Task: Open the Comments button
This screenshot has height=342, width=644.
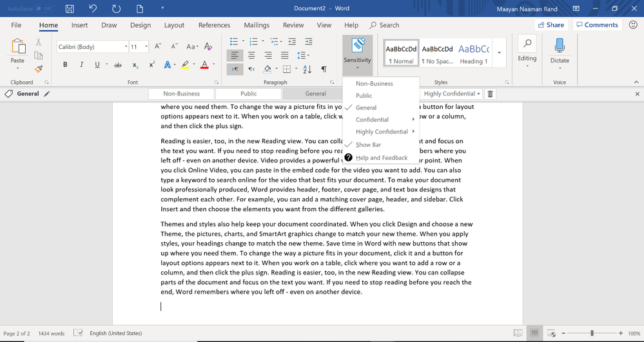Action: [597, 24]
